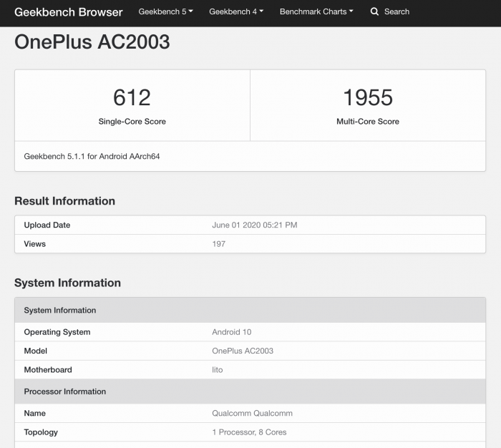Click the Search text in navbar
Viewport: 501px width, 448px height.
pos(397,12)
